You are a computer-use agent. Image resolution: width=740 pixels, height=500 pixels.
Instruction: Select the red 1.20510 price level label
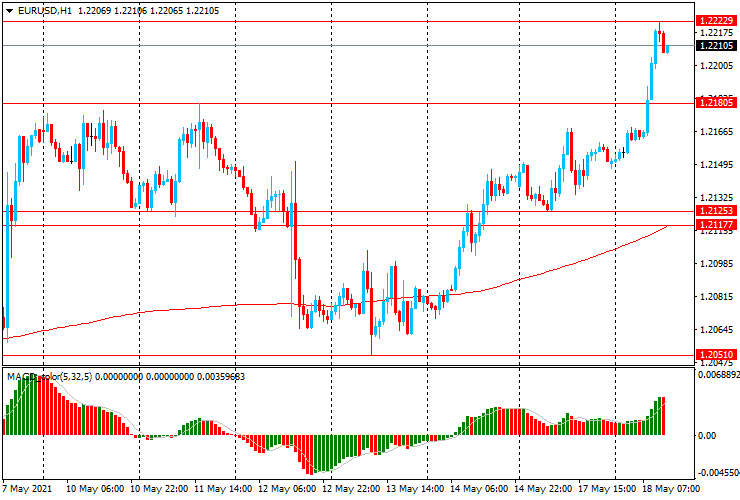(716, 355)
